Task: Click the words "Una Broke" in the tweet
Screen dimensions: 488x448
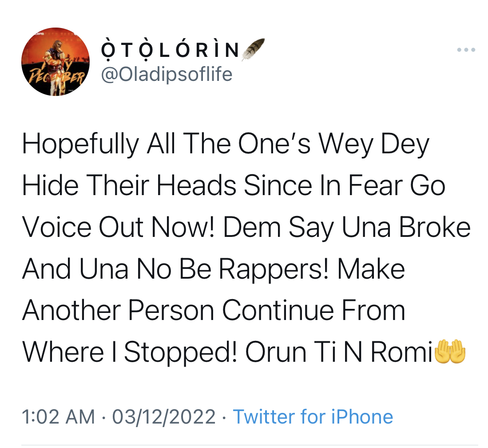Action: click(406, 228)
